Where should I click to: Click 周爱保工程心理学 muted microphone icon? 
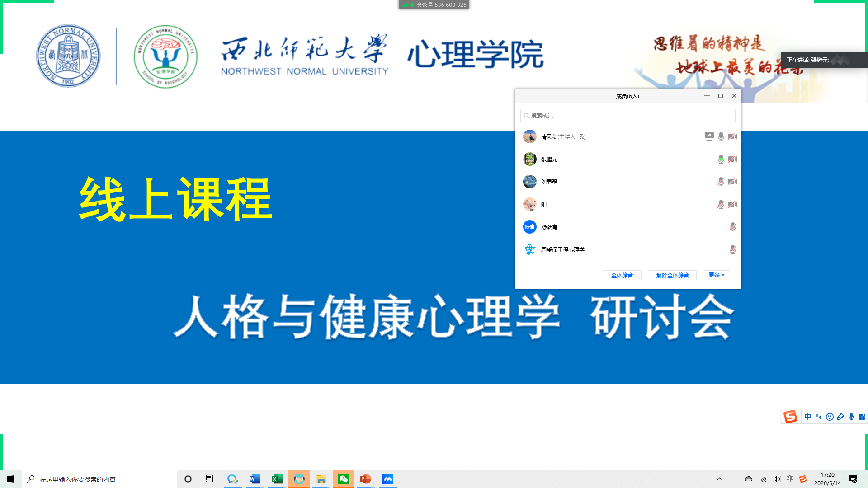coord(732,249)
